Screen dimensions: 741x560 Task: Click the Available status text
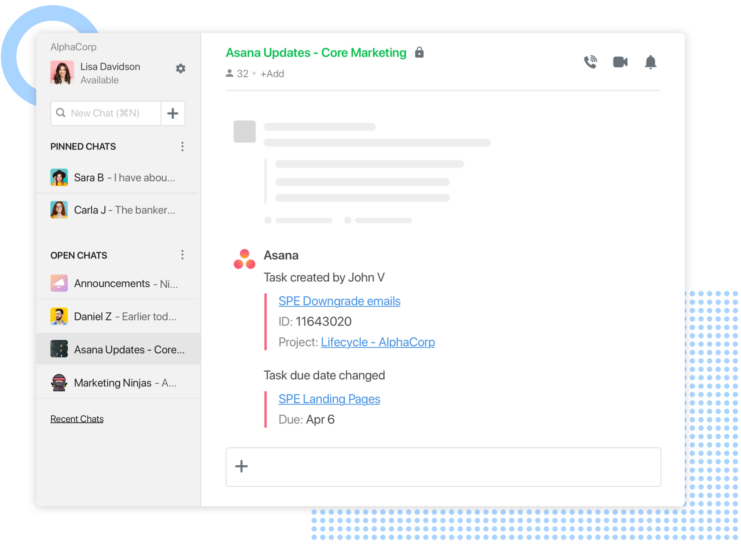pyautogui.click(x=100, y=80)
